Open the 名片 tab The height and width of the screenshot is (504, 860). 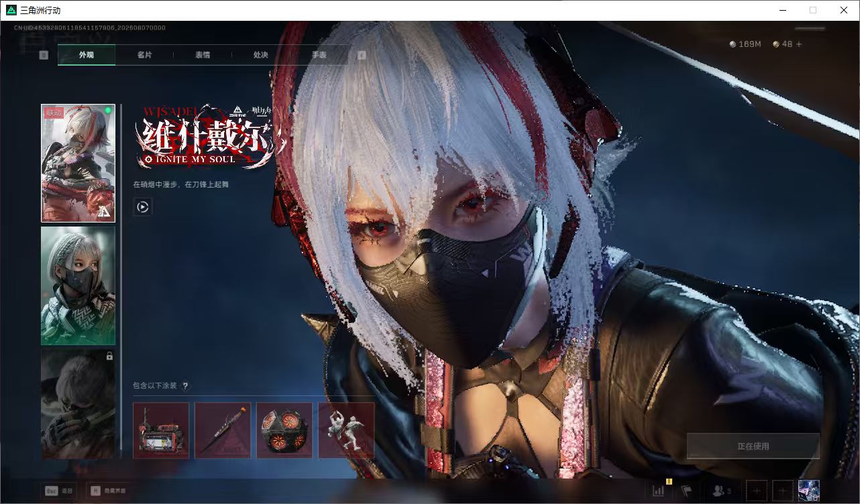(x=144, y=55)
